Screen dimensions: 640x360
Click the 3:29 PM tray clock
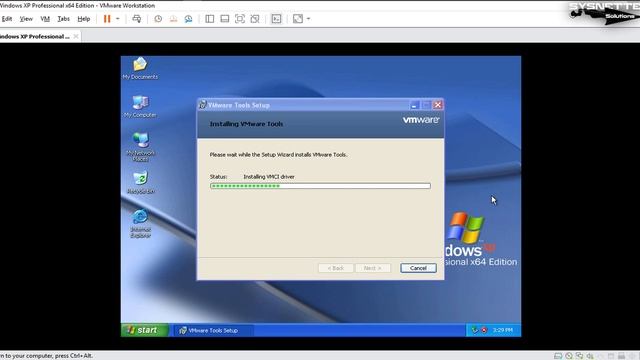(x=502, y=330)
